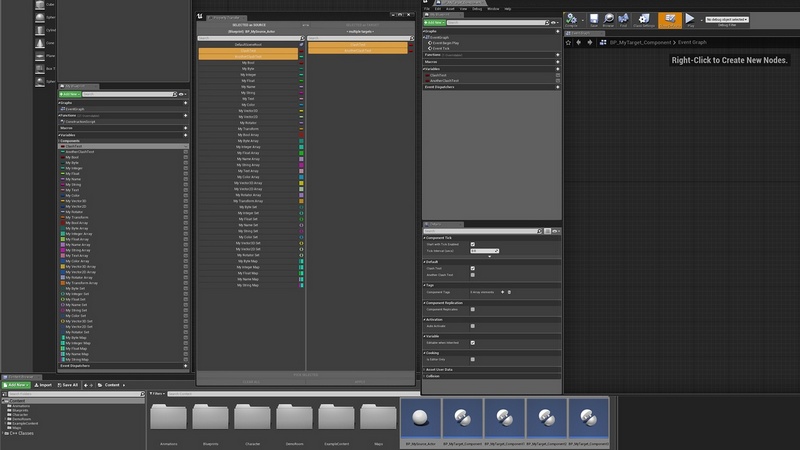
Task: Add a new Component Tags array element
Action: coord(503,292)
